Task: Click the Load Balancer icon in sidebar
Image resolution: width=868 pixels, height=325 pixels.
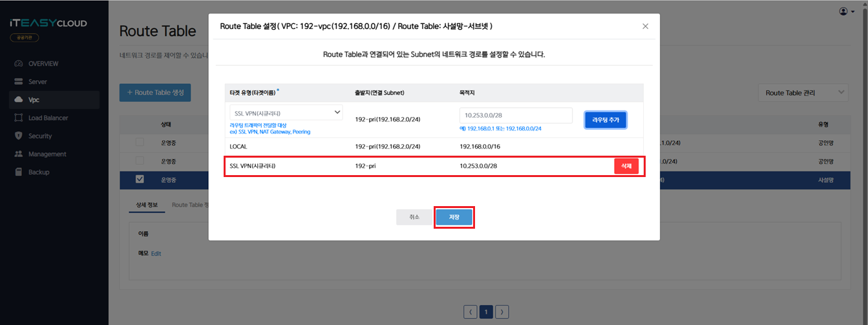Action: tap(18, 118)
